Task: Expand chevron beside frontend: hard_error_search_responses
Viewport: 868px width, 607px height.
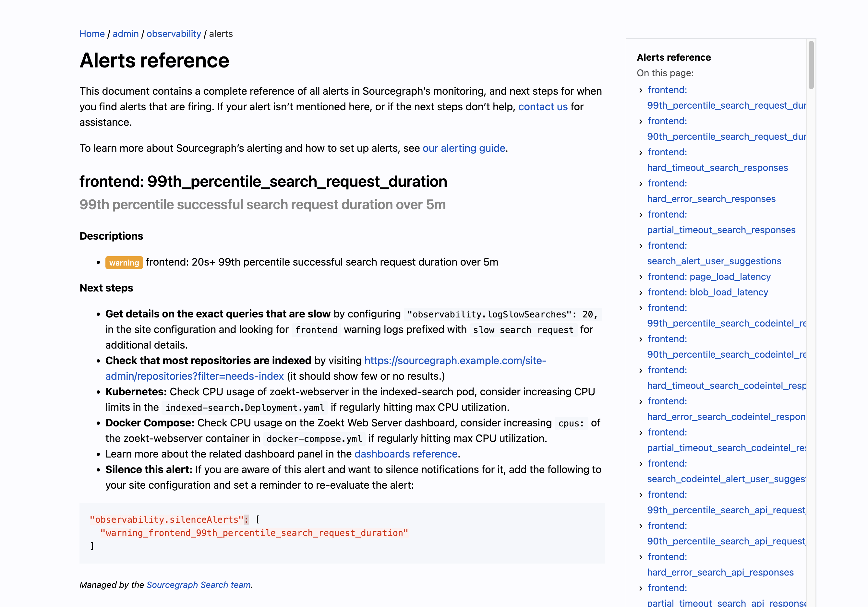Action: (640, 184)
